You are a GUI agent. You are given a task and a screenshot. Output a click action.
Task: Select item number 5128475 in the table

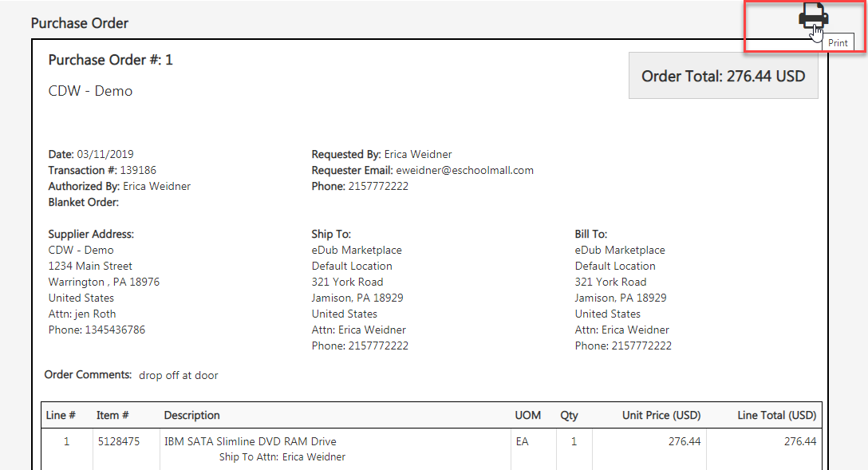[x=119, y=442]
